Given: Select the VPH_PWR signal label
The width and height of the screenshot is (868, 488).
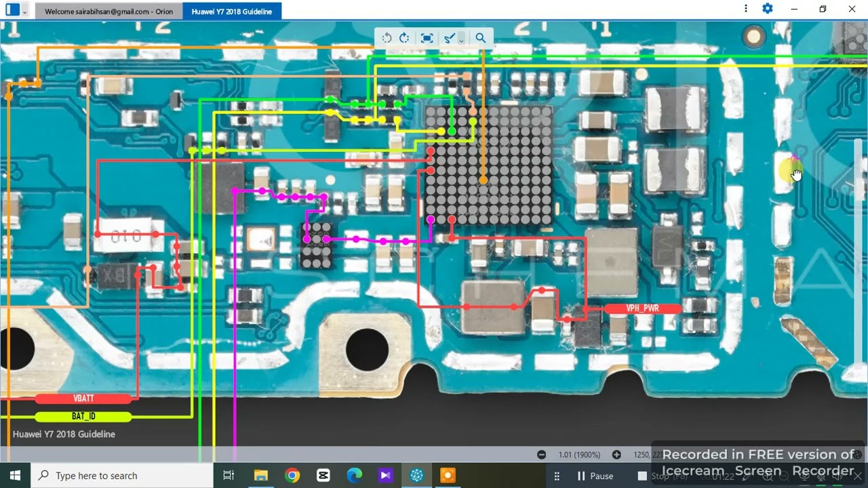Looking at the screenshot, I should click(642, 308).
